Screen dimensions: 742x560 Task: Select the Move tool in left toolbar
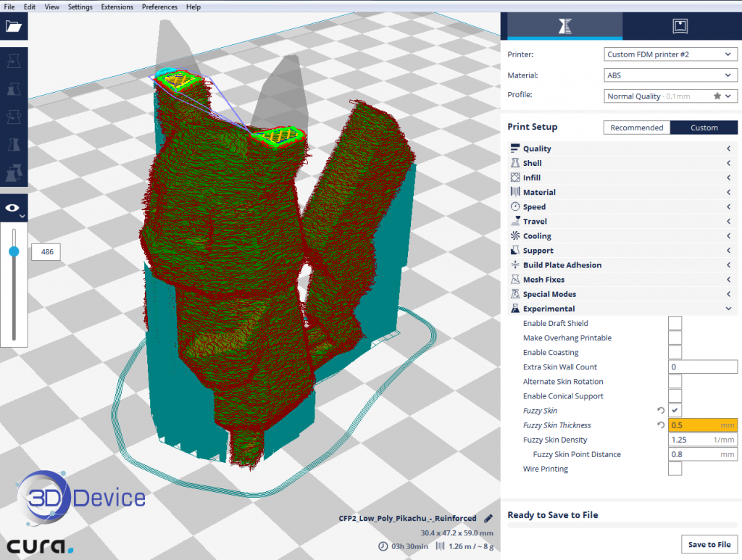[x=14, y=62]
